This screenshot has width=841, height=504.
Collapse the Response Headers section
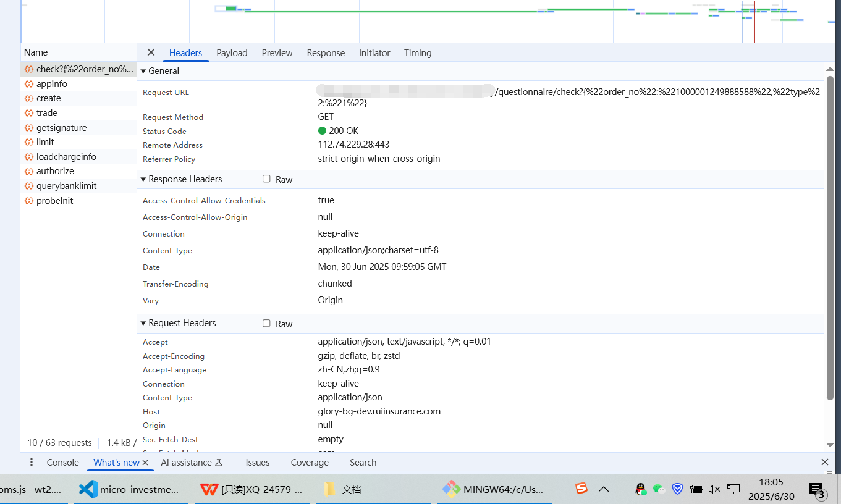pos(143,179)
